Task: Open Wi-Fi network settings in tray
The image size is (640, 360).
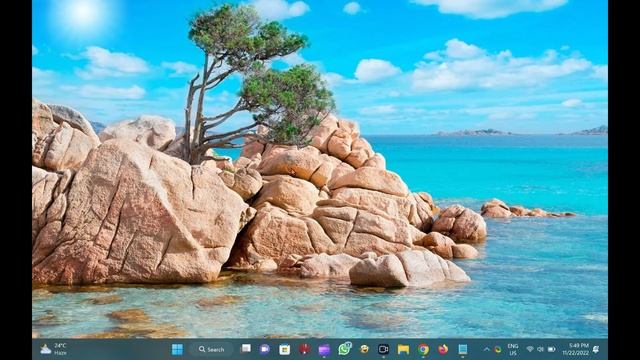Action: click(x=530, y=349)
